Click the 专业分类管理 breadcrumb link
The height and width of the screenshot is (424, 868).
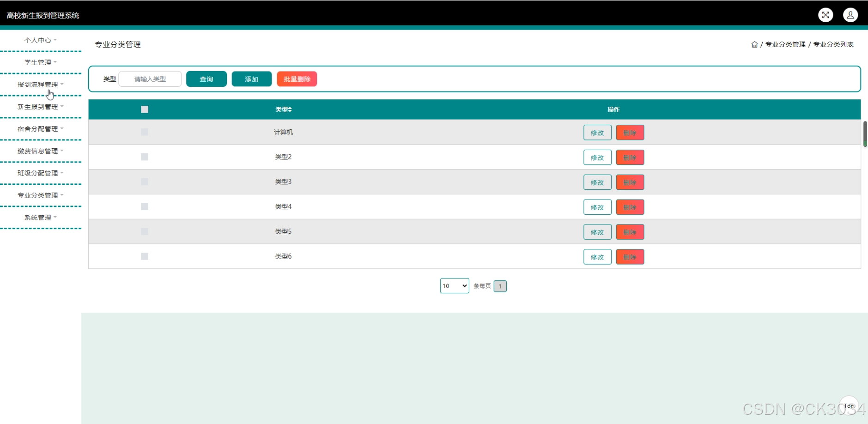click(785, 44)
